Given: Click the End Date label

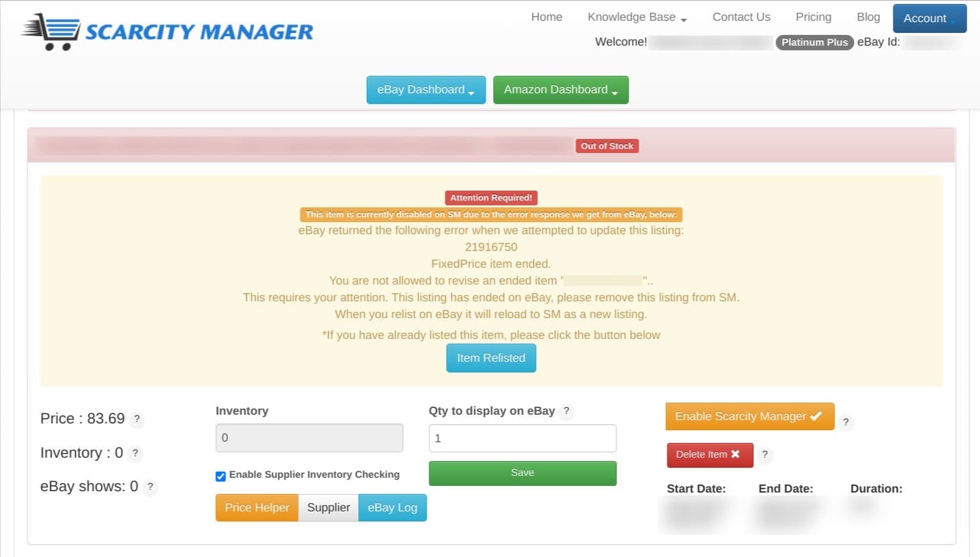Looking at the screenshot, I should pyautogui.click(x=785, y=489).
